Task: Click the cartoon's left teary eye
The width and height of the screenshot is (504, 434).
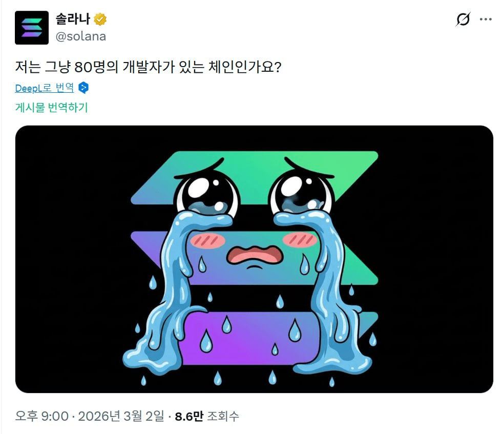Action: (207, 194)
